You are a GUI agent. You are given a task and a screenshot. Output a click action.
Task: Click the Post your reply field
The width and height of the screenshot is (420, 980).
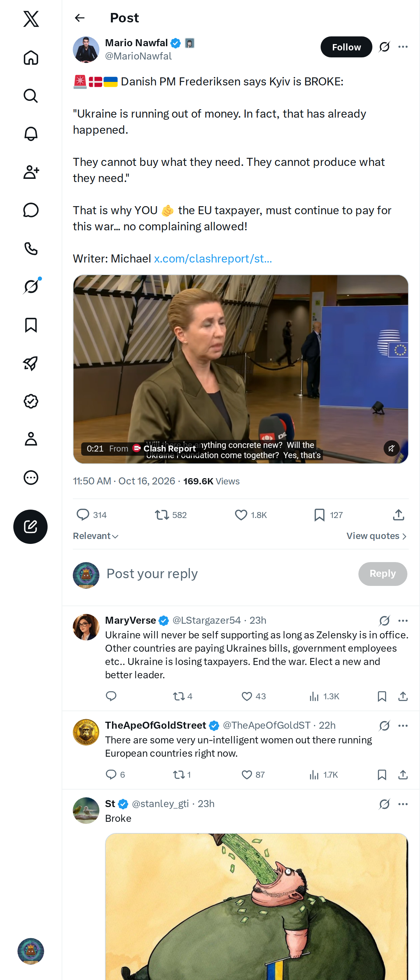pyautogui.click(x=228, y=573)
